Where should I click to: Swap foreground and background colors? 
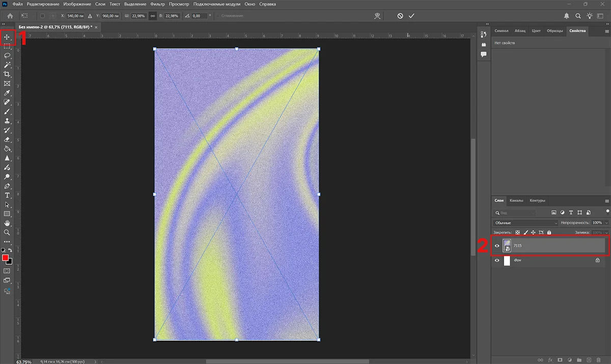[10, 250]
